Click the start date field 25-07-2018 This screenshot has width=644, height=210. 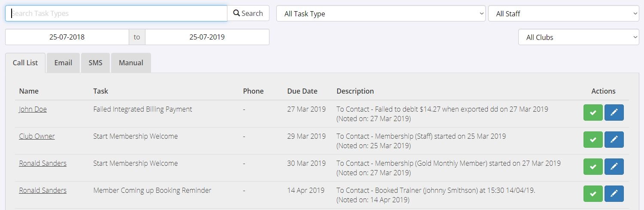pyautogui.click(x=67, y=37)
